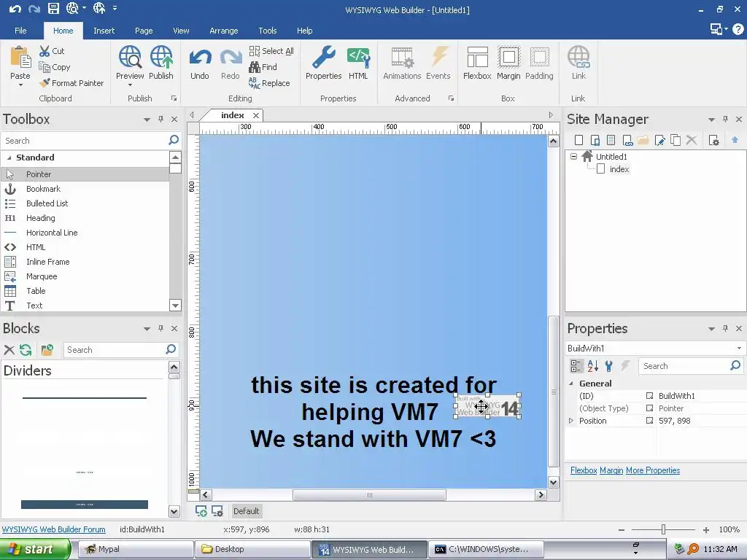Open object Properties wrench icon
The image size is (747, 560).
pos(323,58)
